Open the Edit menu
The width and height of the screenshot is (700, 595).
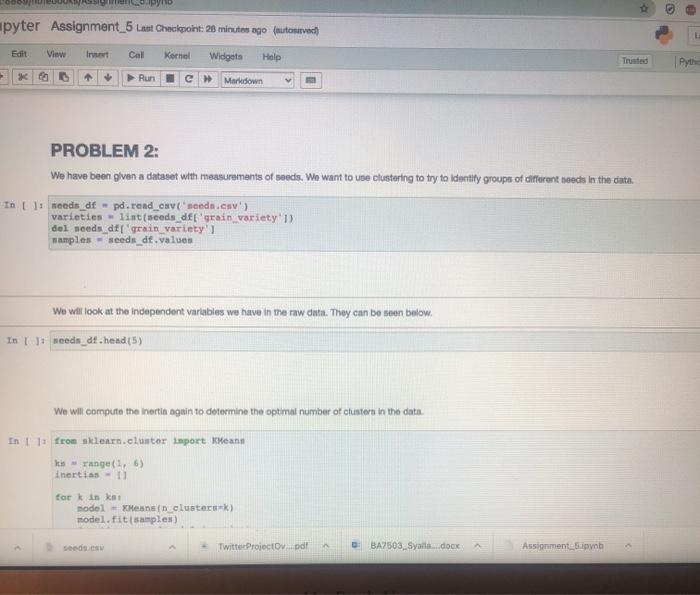pyautogui.click(x=19, y=54)
